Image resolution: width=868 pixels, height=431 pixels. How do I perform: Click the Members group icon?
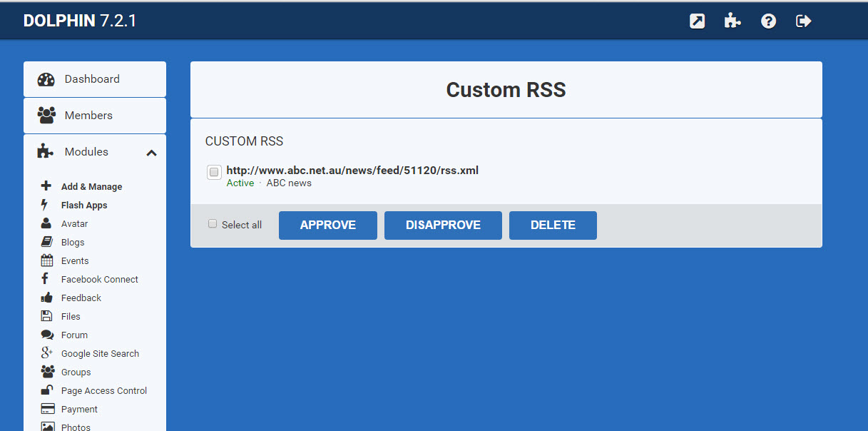coord(46,116)
